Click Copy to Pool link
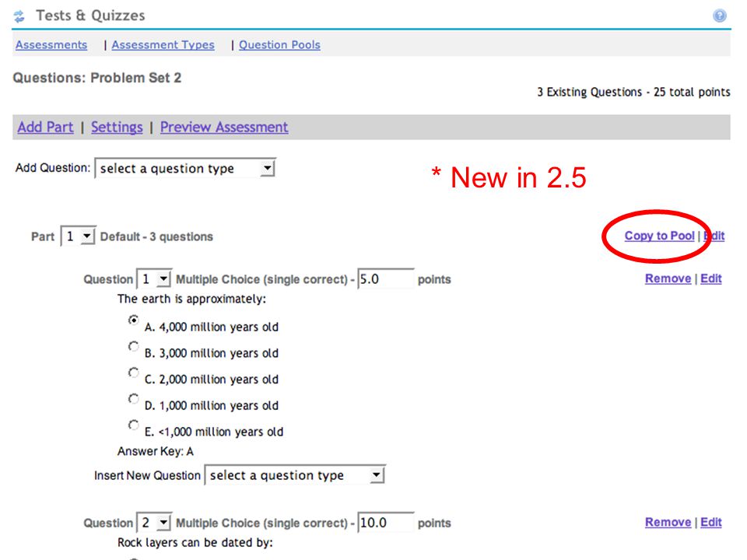This screenshot has height=560, width=747. (x=659, y=236)
